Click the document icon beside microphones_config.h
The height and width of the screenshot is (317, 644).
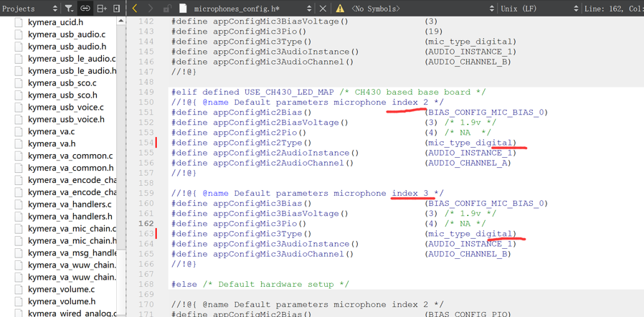183,8
